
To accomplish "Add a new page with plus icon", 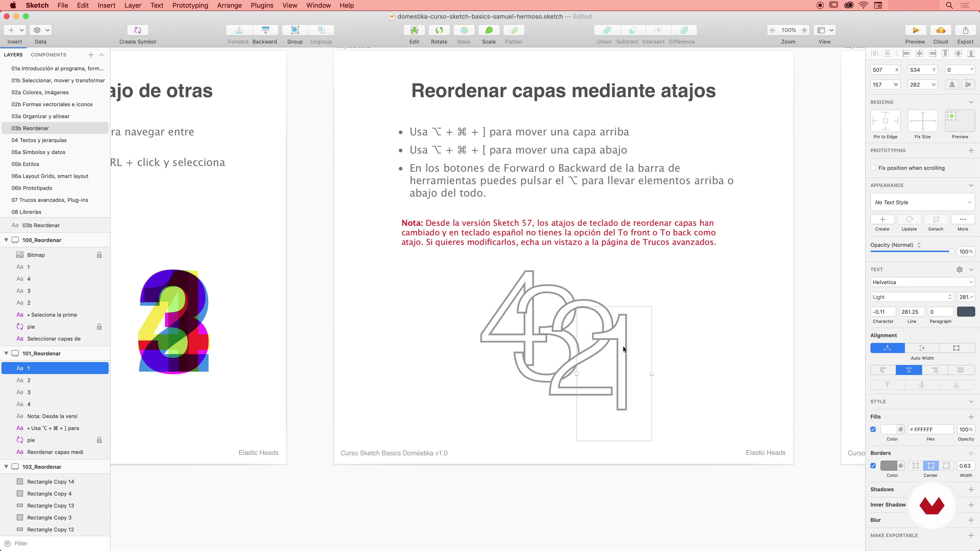I will tap(91, 55).
